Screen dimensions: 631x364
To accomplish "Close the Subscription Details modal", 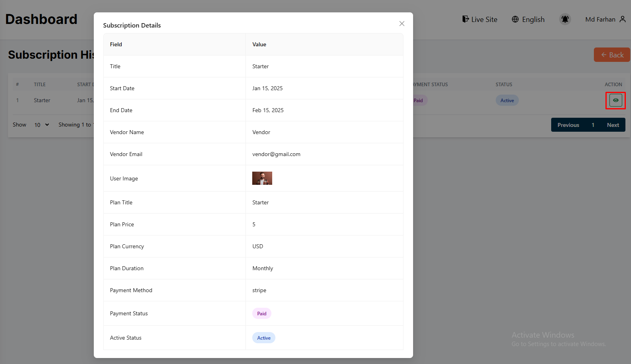I will [x=402, y=24].
